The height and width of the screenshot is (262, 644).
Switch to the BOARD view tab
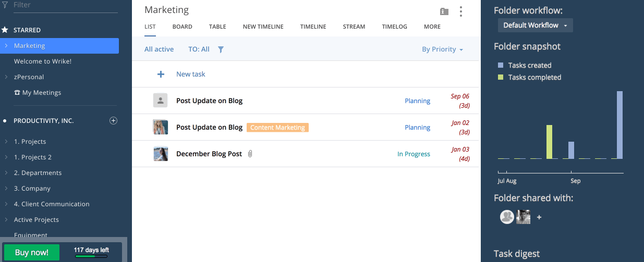tap(183, 27)
